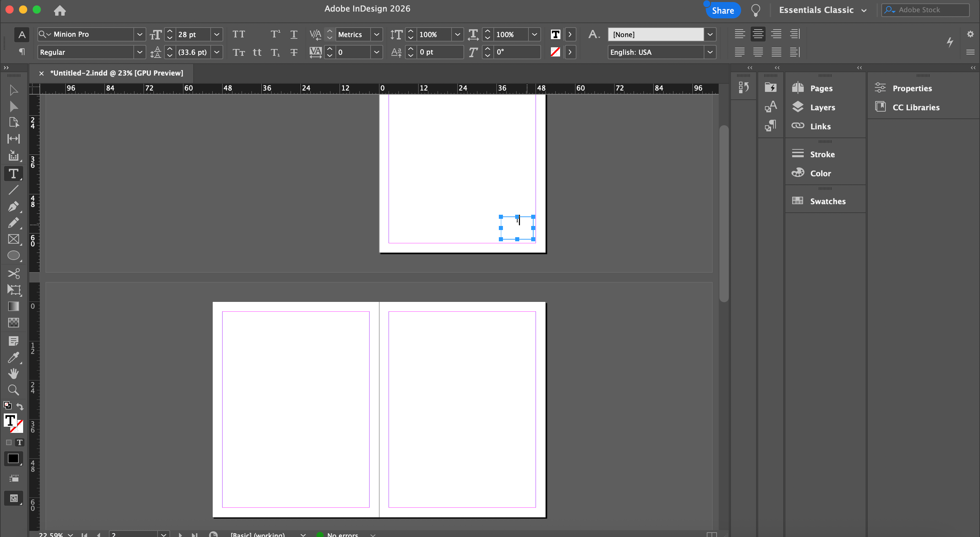Click the black Apply Color swatch

13,459
